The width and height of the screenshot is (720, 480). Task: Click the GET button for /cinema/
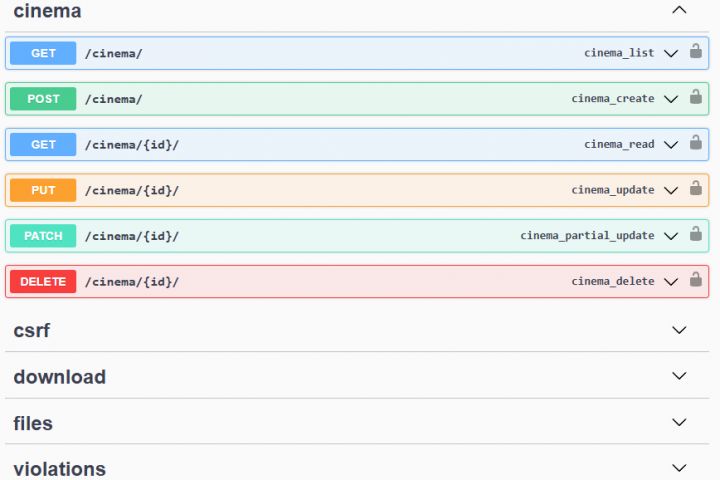pyautogui.click(x=43, y=53)
